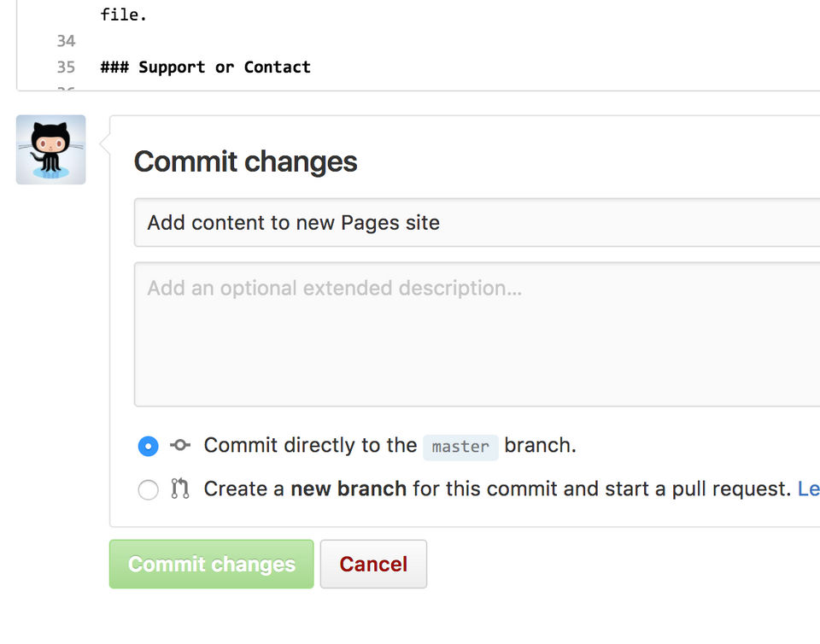Click the Commit changes heading
Viewport: 820px width, 644px height.
[x=245, y=161]
